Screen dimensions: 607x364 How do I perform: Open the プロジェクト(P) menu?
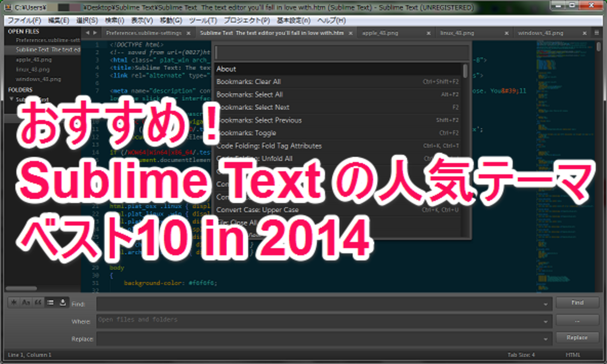click(247, 21)
